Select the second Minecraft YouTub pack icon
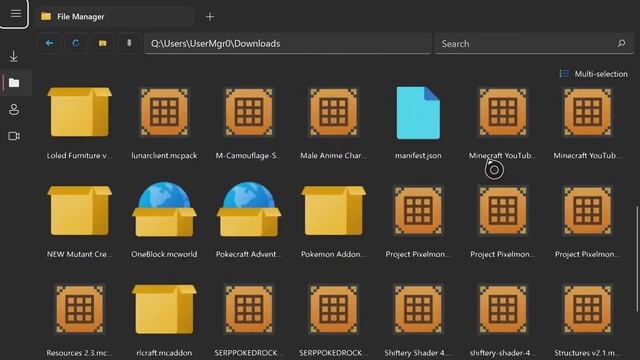 click(x=587, y=112)
